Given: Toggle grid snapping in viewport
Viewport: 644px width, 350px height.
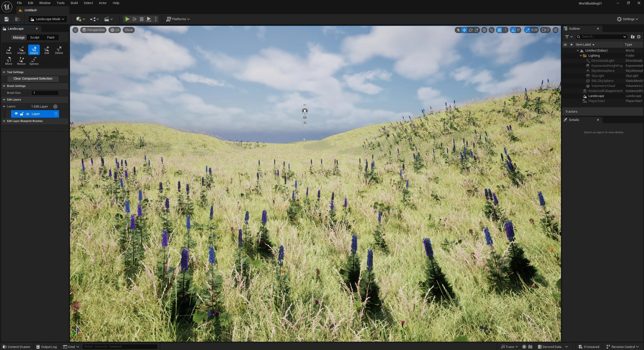Looking at the screenshot, I should click(x=499, y=30).
